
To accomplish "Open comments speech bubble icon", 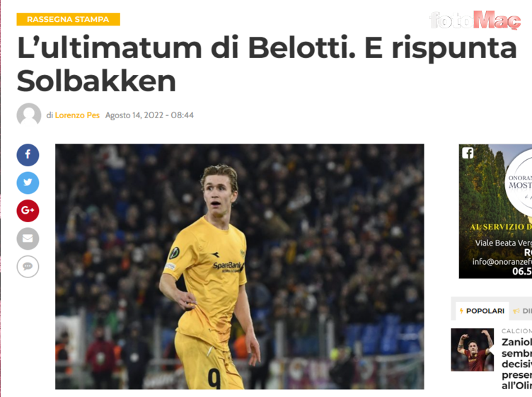I will coord(28,266).
